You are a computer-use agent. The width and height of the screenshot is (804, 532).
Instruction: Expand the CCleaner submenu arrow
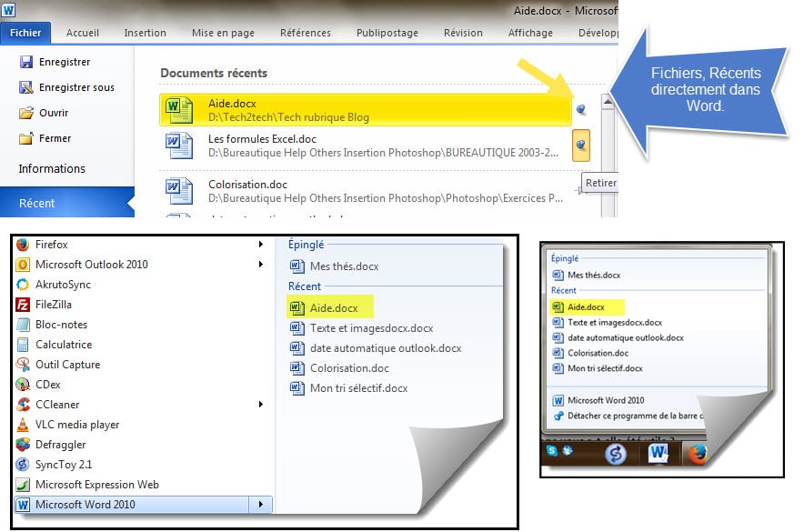(x=260, y=405)
